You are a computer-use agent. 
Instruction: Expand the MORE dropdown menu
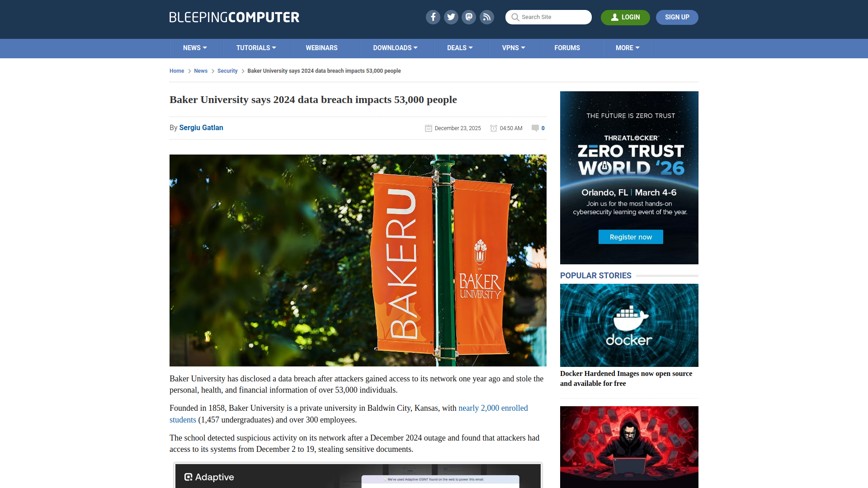pos(627,48)
